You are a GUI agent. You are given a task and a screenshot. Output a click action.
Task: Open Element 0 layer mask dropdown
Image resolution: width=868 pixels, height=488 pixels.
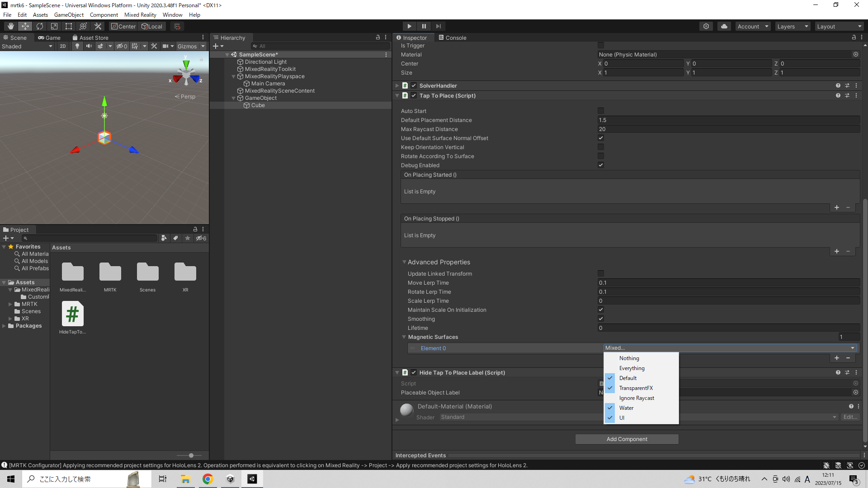tap(730, 348)
